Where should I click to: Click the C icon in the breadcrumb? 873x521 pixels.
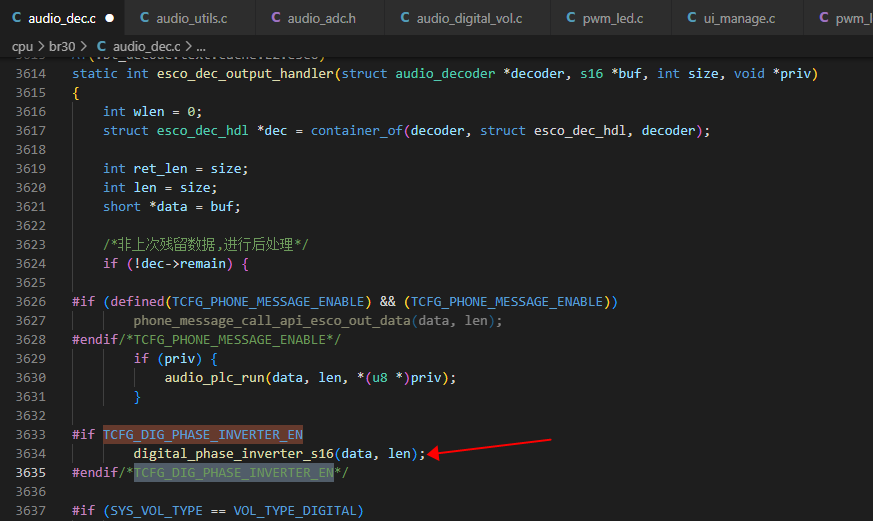coord(101,46)
